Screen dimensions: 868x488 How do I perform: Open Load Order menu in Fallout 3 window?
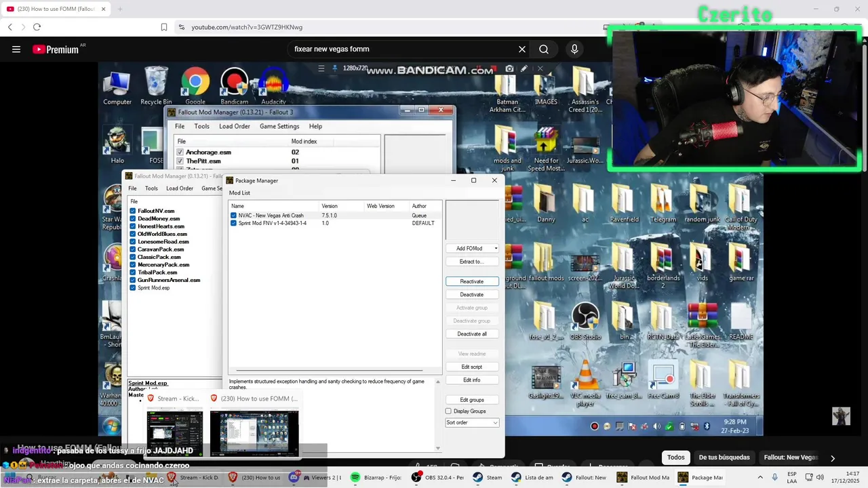tap(235, 126)
